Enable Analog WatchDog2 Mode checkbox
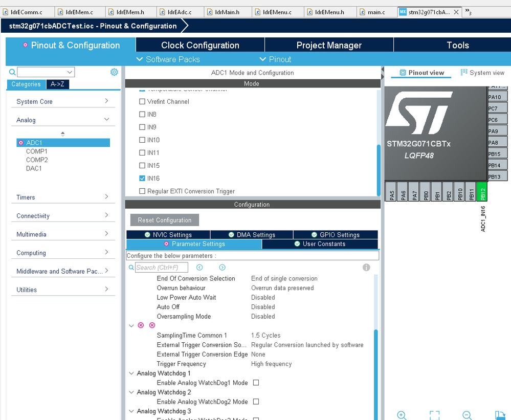 256,402
